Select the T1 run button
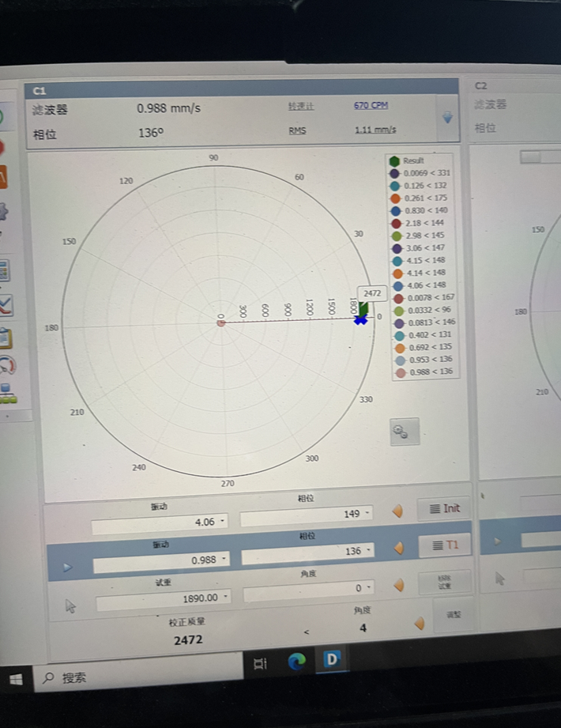This screenshot has width=561, height=728. (x=444, y=545)
